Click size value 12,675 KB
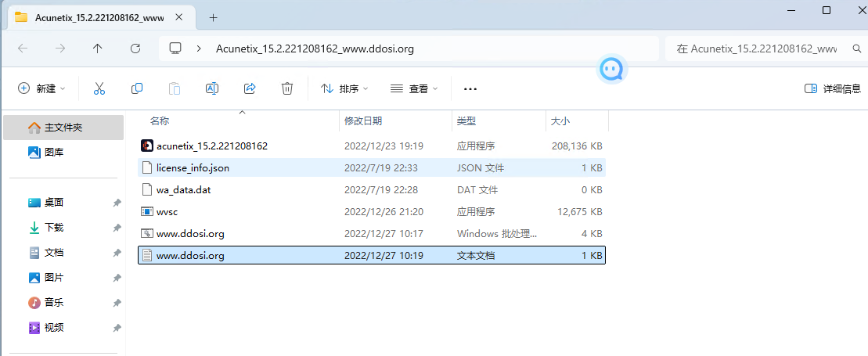The image size is (868, 356). pyautogui.click(x=580, y=211)
